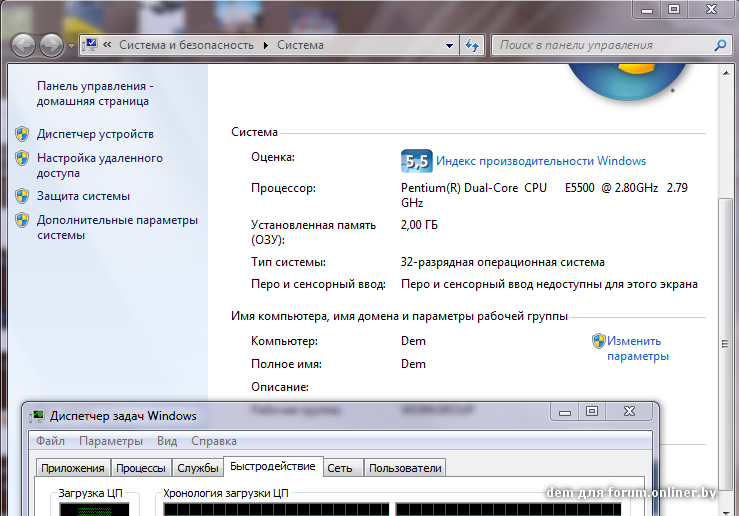Close the Task Manager window

[630, 412]
